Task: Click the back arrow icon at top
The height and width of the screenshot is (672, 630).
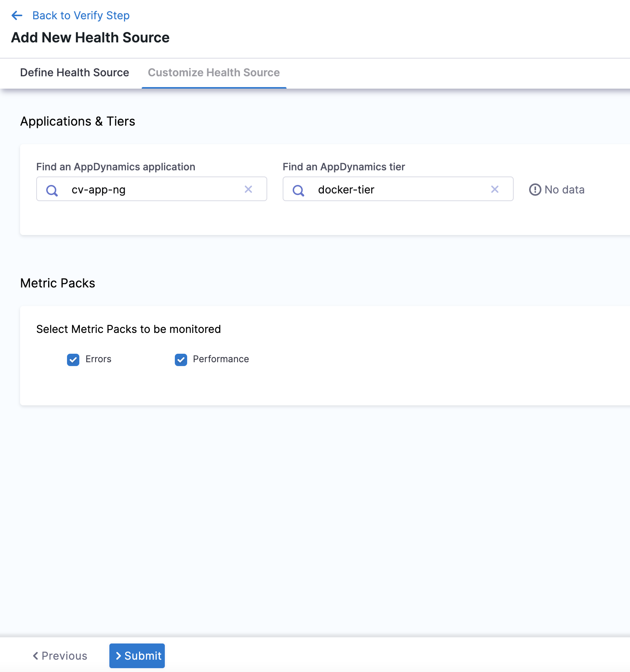Action: [x=17, y=15]
